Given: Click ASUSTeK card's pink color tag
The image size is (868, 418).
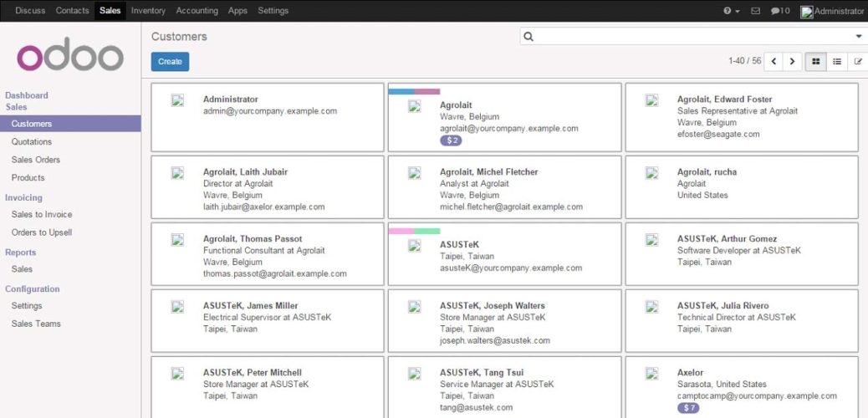Looking at the screenshot, I should click(401, 231).
